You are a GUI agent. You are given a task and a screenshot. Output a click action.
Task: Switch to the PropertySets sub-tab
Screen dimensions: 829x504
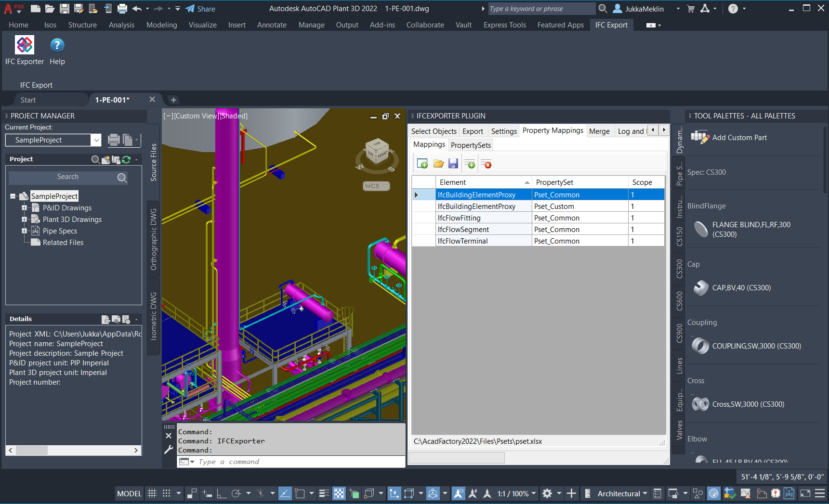tap(471, 145)
